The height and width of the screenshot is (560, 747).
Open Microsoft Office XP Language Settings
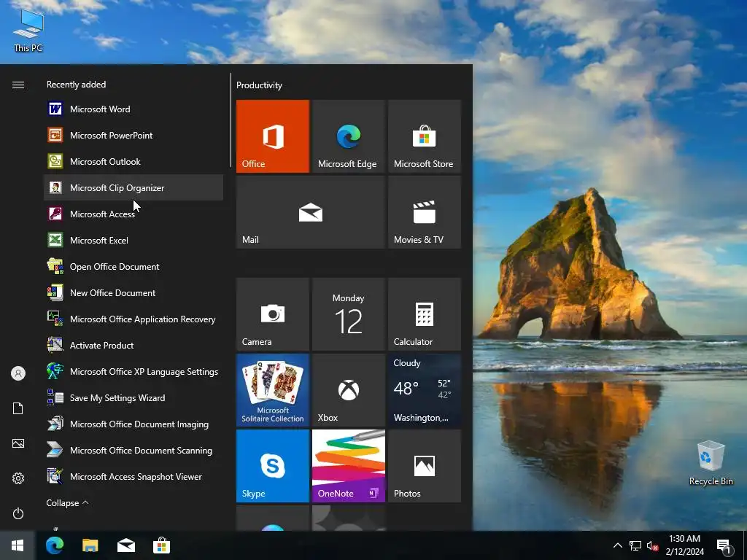(133, 371)
